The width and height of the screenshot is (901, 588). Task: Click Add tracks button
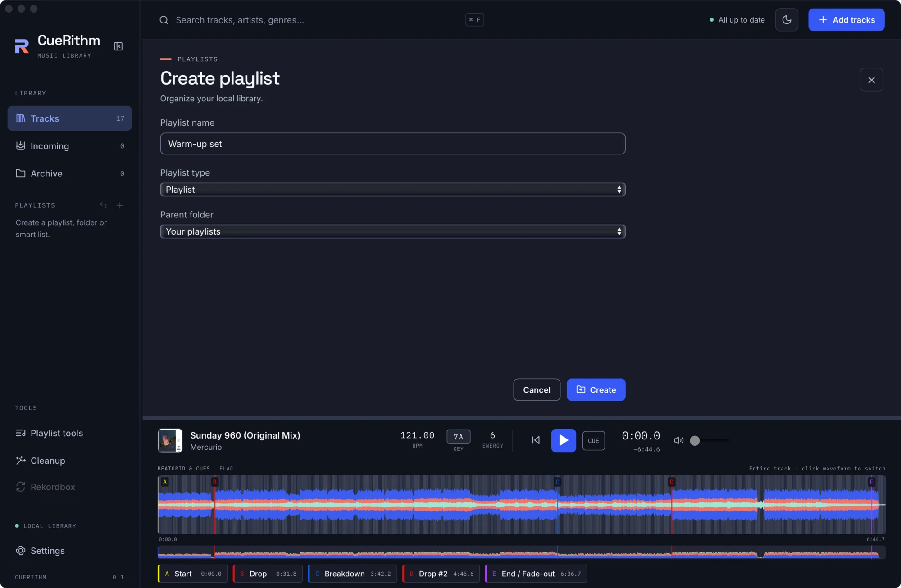tap(846, 20)
